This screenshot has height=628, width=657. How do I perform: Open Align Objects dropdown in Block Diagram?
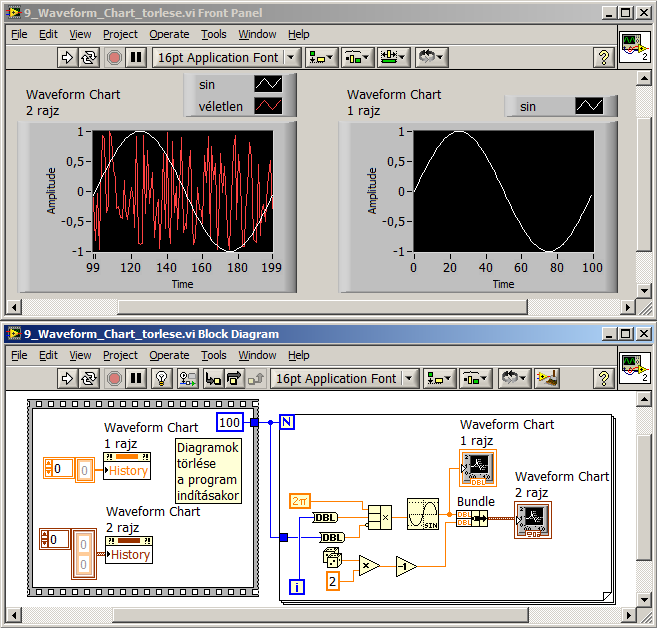coord(440,378)
